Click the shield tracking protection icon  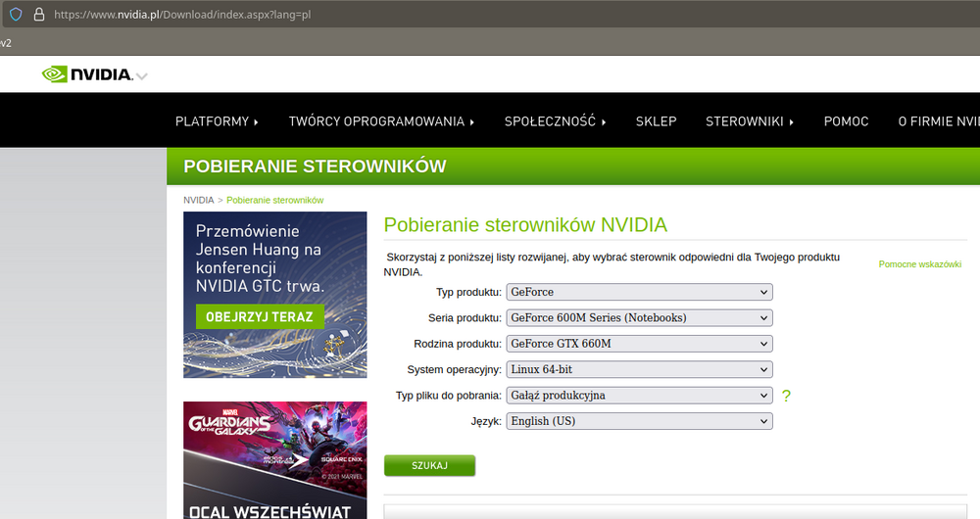coord(16,15)
